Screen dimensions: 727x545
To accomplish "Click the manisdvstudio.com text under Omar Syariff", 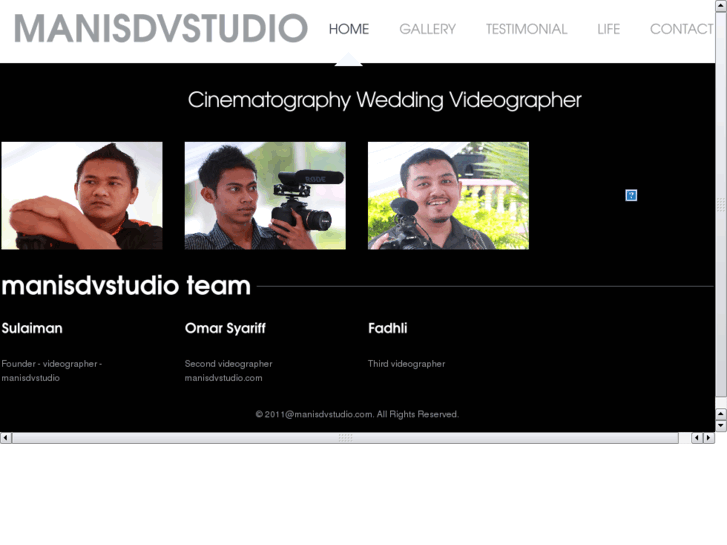I will click(223, 378).
